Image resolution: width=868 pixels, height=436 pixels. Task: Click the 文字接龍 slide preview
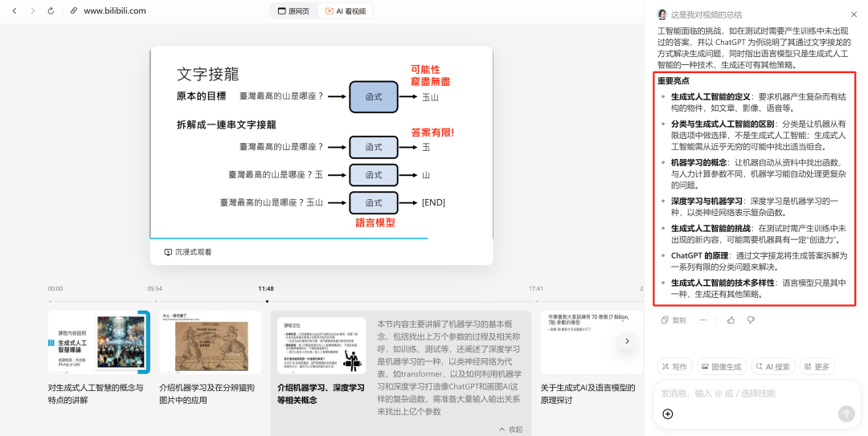point(321,141)
